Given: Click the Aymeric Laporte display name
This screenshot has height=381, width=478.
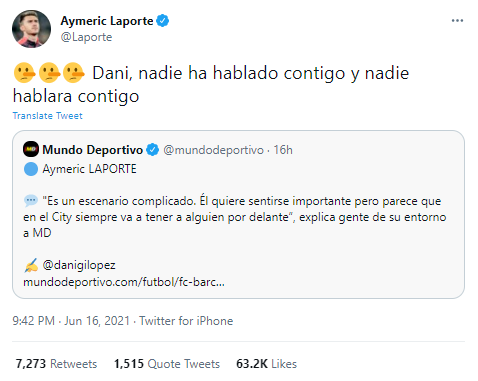Looking at the screenshot, I should pyautogui.click(x=107, y=21).
